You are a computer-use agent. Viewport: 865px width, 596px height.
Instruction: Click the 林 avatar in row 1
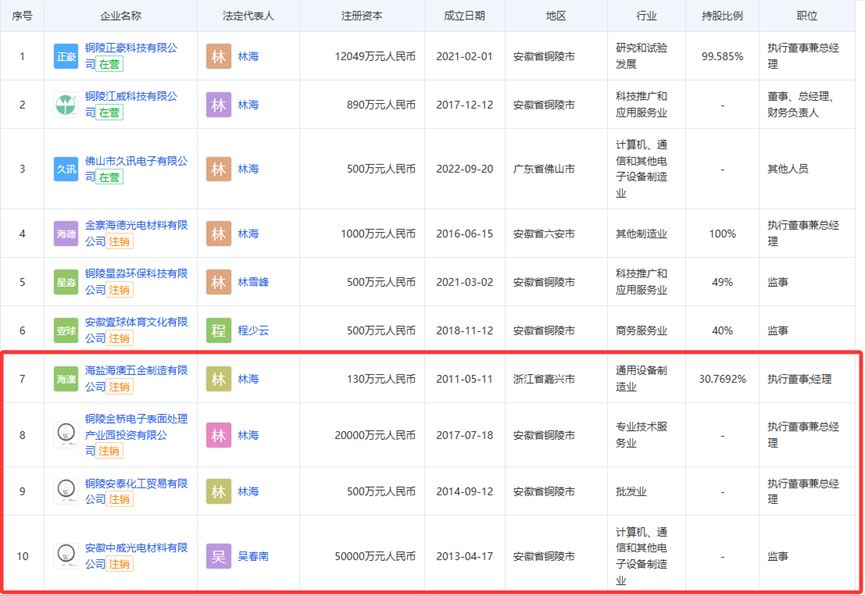218,56
